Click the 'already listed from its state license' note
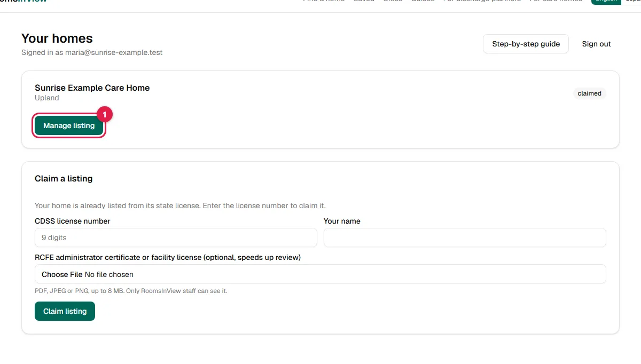The height and width of the screenshot is (364, 641). click(180, 205)
